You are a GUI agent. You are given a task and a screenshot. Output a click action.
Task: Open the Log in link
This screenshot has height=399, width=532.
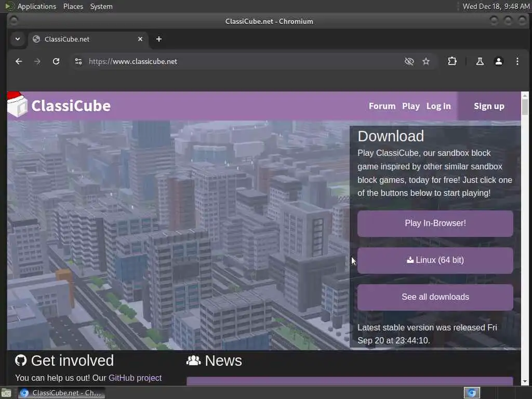[x=438, y=106]
